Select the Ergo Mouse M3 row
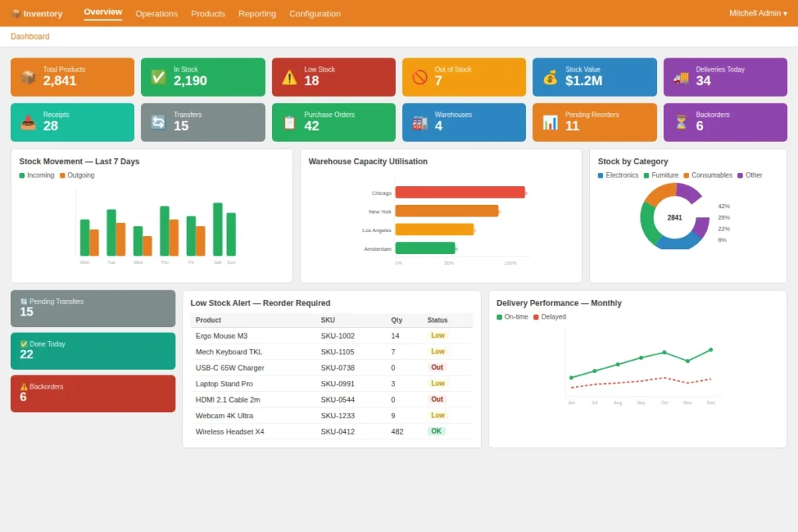This screenshot has height=532, width=798. (x=332, y=336)
